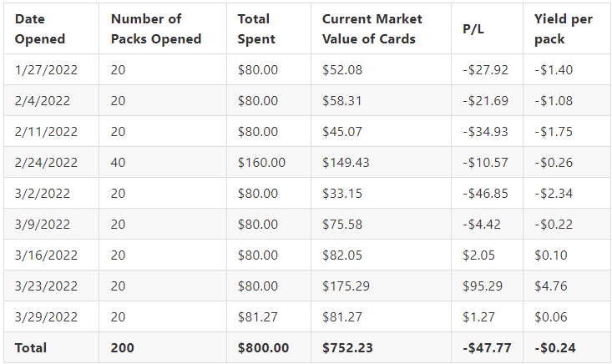The image size is (612, 364).
Task: Select the Number of Packs Opened header
Action: click(x=156, y=29)
